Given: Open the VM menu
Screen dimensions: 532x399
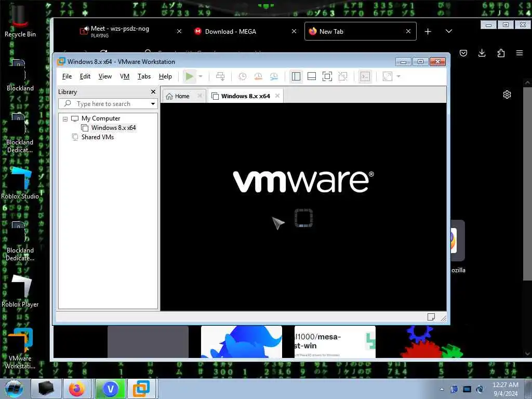Looking at the screenshot, I should 125,76.
